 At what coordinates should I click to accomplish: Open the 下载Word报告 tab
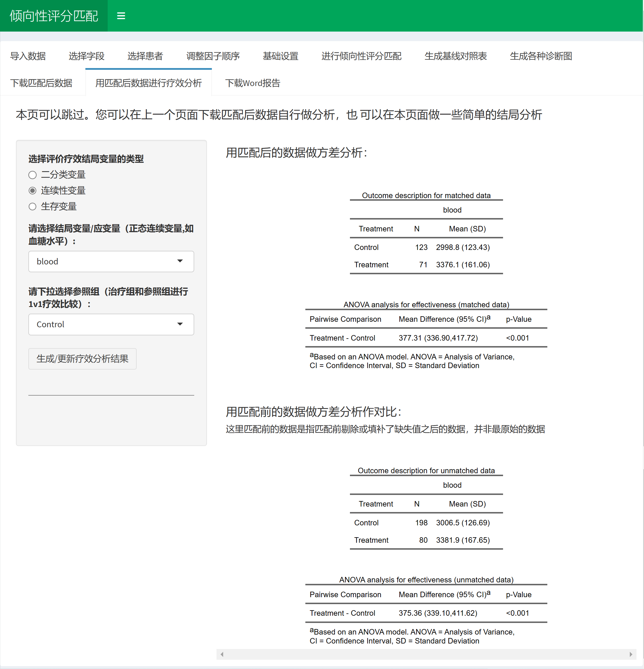pos(253,83)
